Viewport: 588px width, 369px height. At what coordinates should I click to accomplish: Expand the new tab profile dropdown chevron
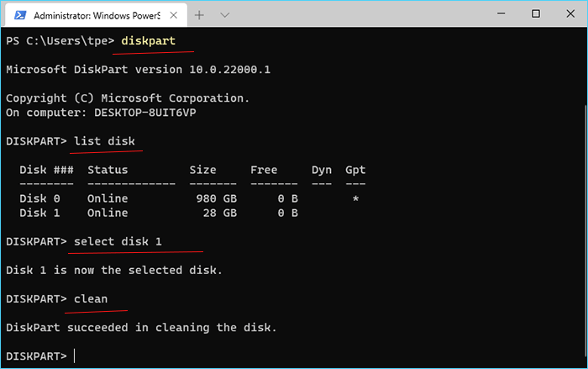224,15
